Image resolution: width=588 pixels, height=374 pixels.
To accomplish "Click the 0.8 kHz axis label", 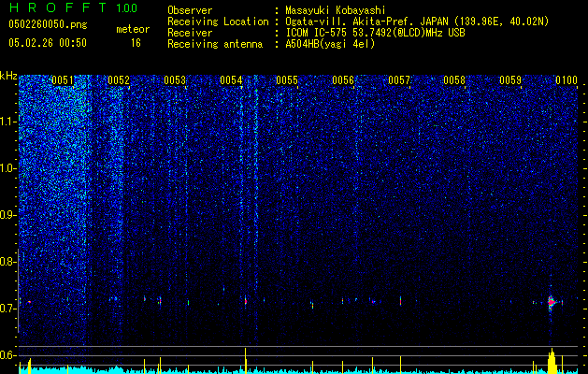I will (x=7, y=262).
